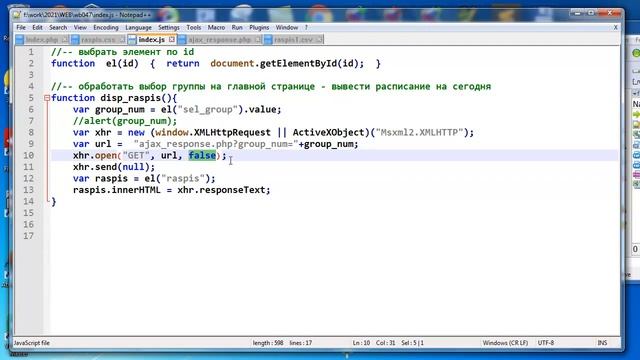The width and height of the screenshot is (640, 360).
Task: Switch to the ajax_response.php tab
Action: [x=219, y=40]
